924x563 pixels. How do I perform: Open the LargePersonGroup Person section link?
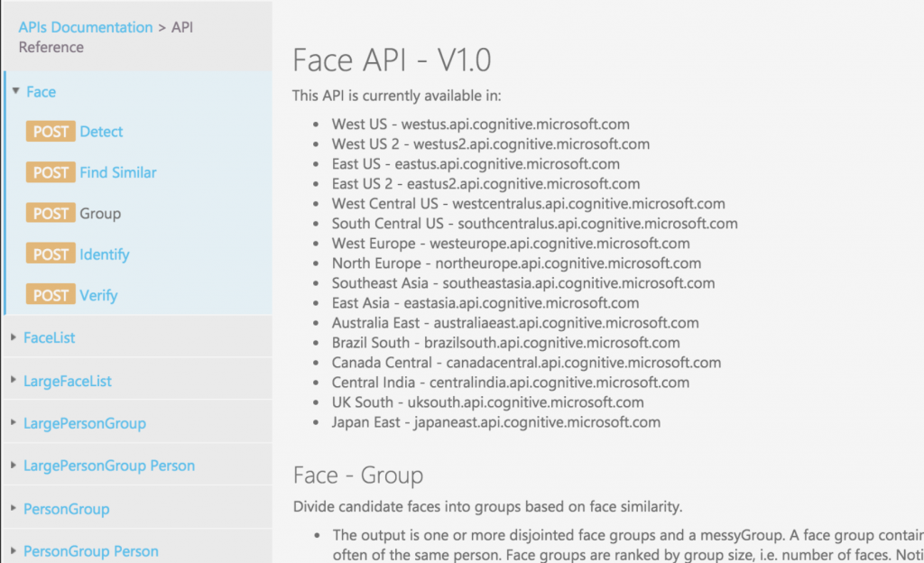(x=109, y=466)
